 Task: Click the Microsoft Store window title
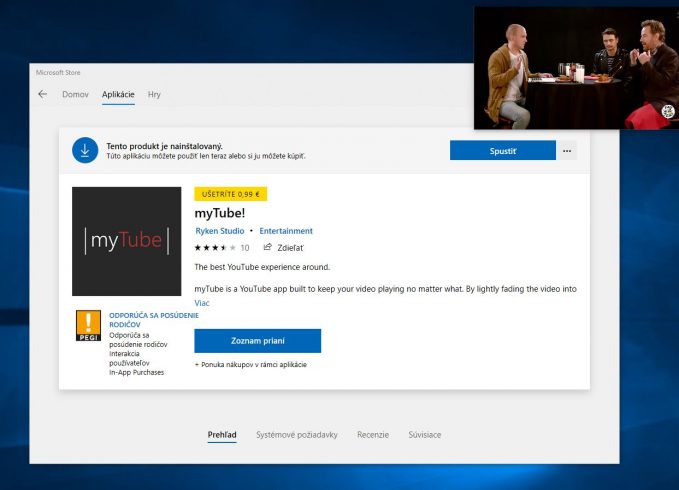click(58, 72)
